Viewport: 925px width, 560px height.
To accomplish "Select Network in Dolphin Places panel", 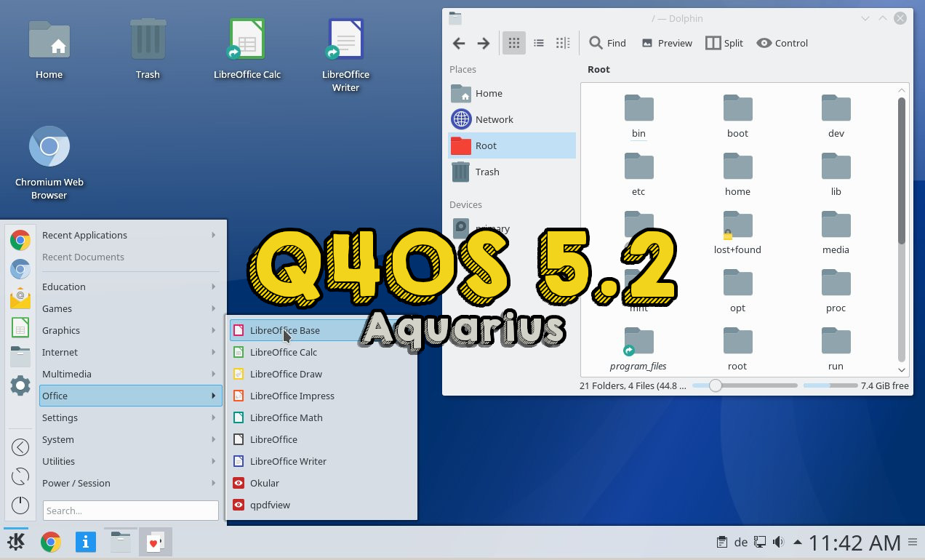I will click(512, 119).
